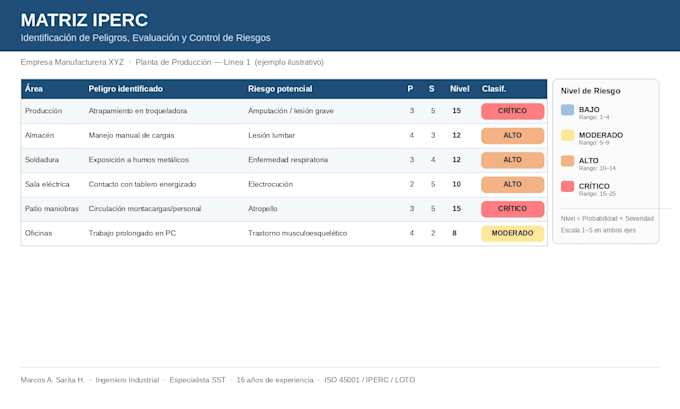Image resolution: width=680 pixels, height=409 pixels.
Task: Select the Trastorno musculoesquelético cell
Action: (x=298, y=233)
